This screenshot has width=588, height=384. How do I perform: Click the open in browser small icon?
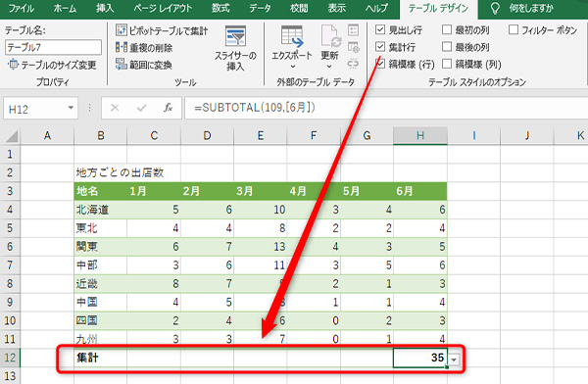(x=353, y=47)
